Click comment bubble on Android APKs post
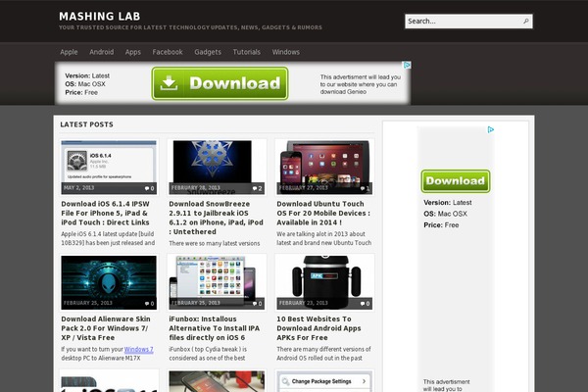This screenshot has width=588, height=392. click(x=365, y=304)
